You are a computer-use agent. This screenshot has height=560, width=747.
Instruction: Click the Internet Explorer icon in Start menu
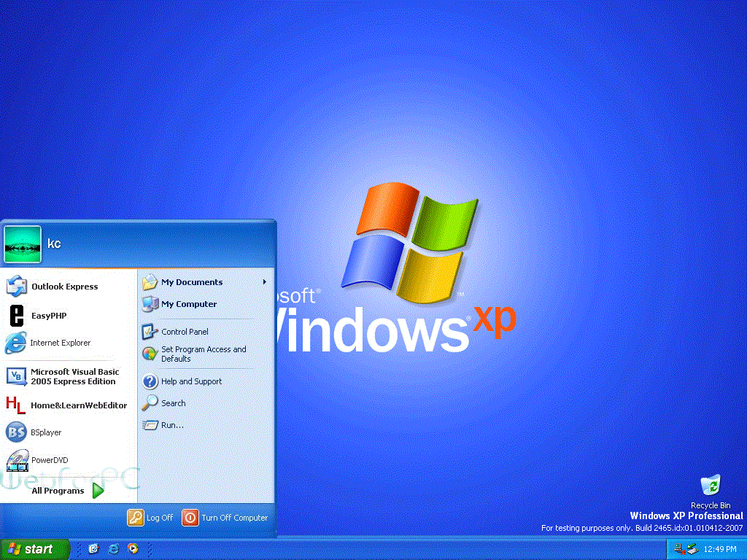click(16, 343)
